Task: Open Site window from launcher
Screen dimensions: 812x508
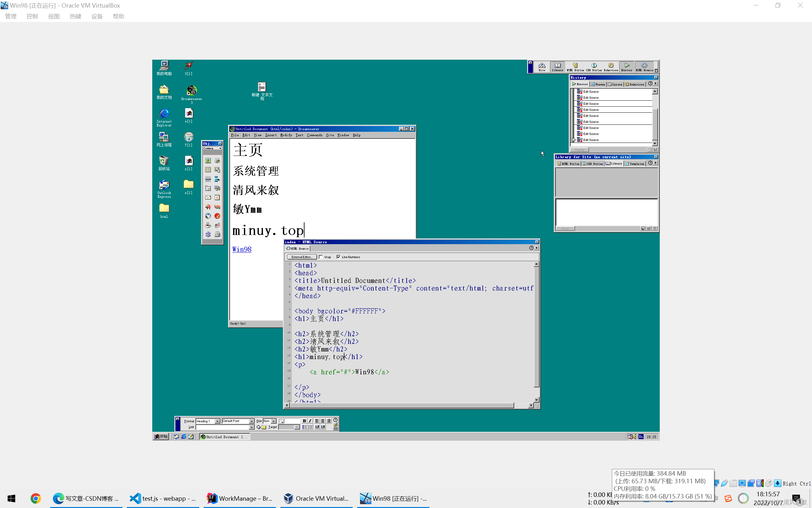Action: click(541, 67)
